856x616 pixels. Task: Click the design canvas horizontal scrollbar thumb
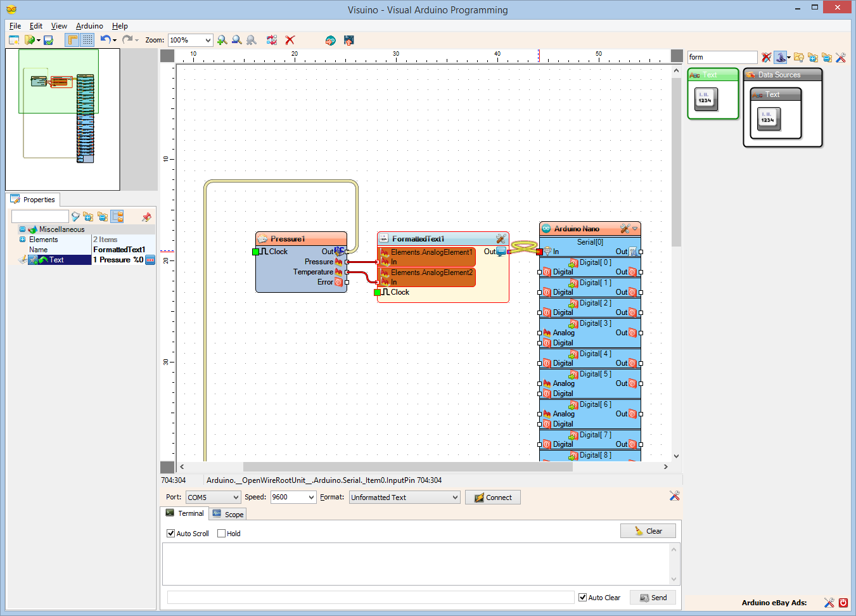pos(407,466)
